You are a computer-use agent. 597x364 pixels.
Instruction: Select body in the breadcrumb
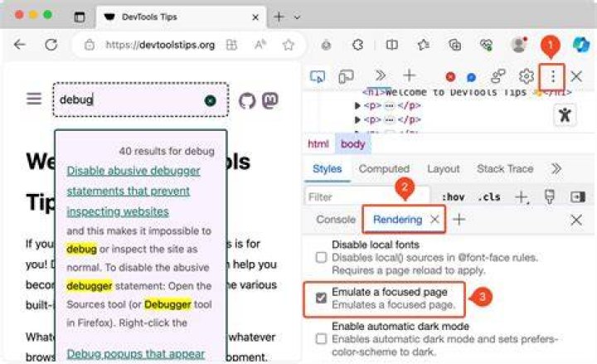point(352,144)
